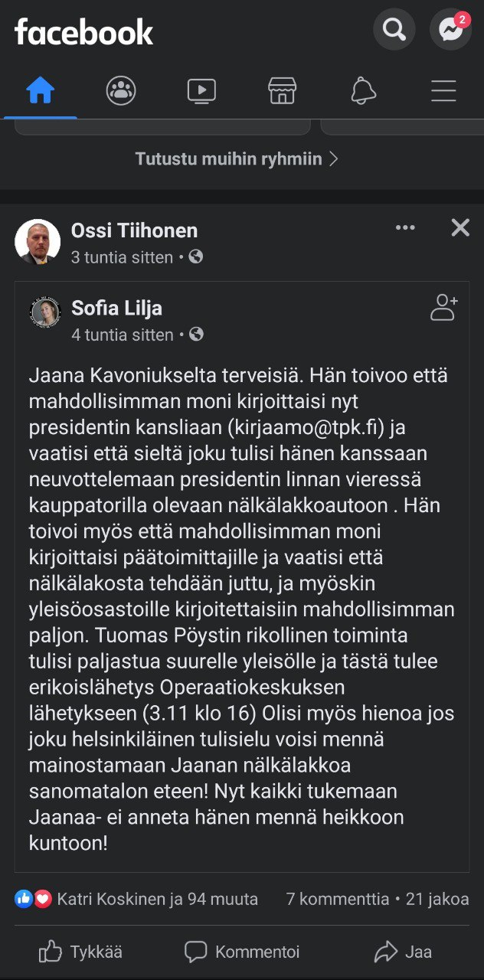Open the hamburger menu tab

443,91
